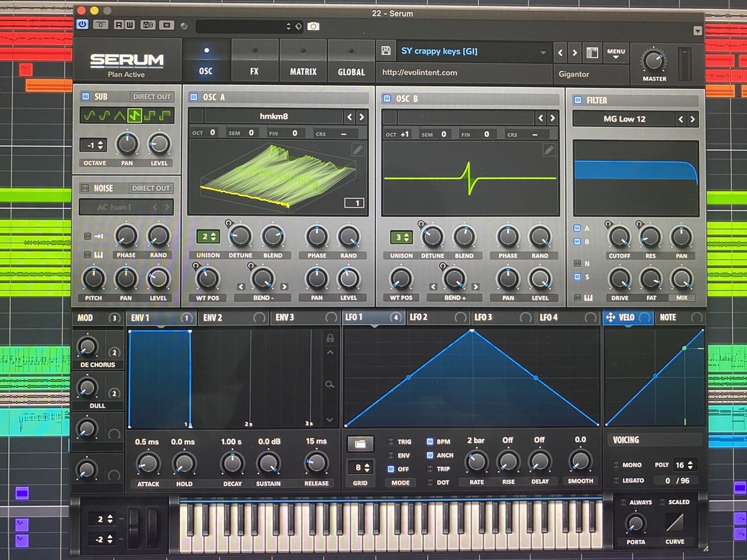This screenshot has width=747, height=560.
Task: Enable the LEGATO checkbox
Action: coord(616,480)
